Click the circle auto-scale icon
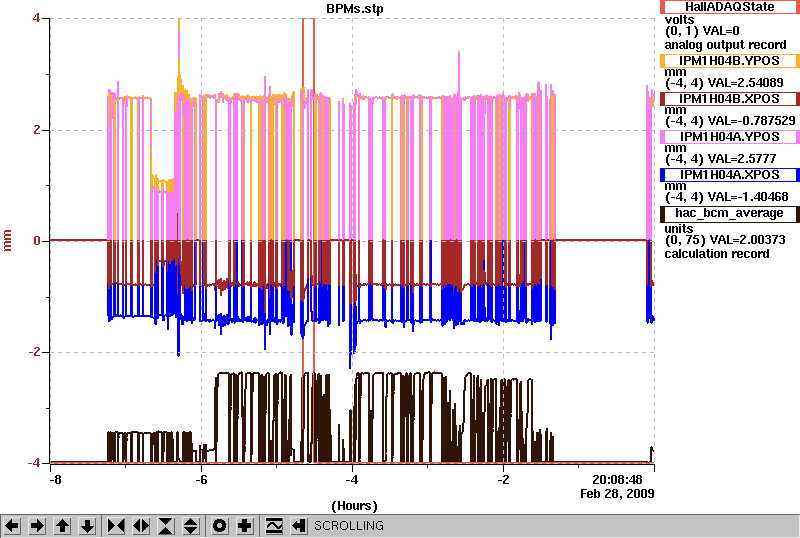This screenshot has width=800, height=538. [x=219, y=526]
